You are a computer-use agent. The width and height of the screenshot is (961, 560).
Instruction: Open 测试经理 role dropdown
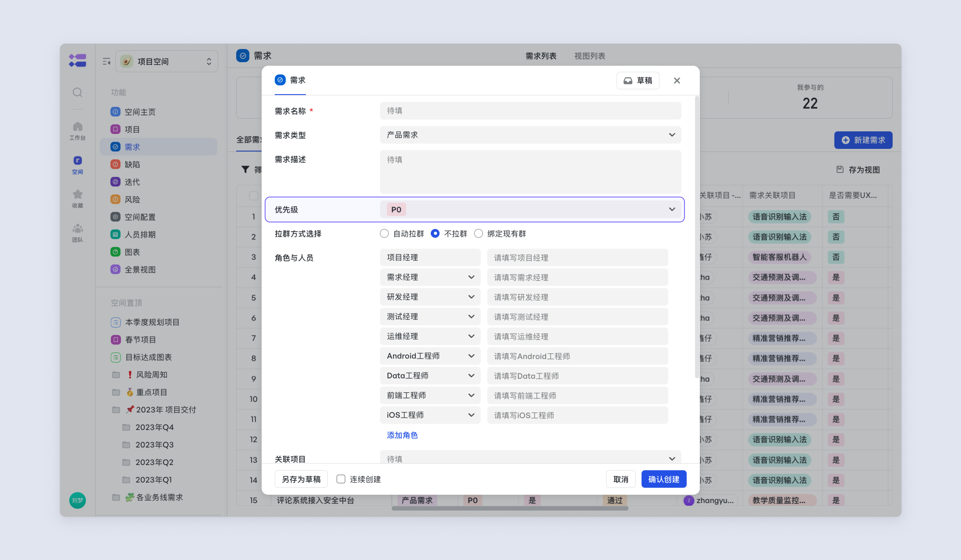coord(430,317)
